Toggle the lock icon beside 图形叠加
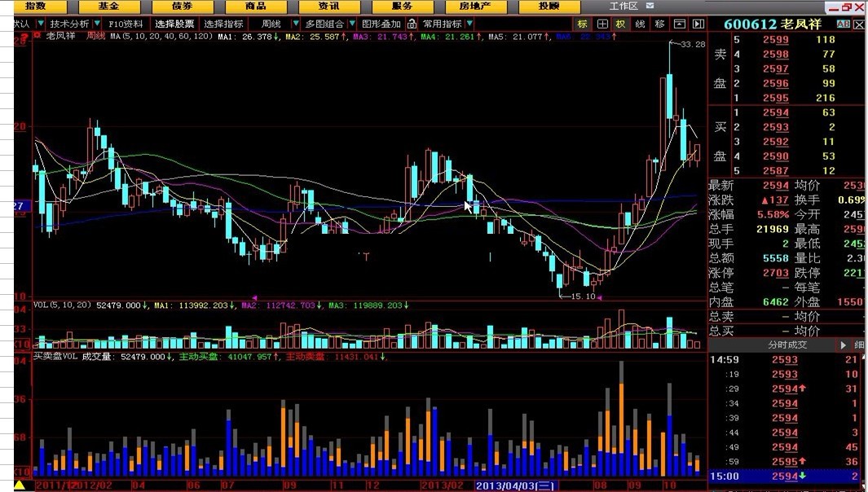The image size is (868, 492). coord(412,24)
